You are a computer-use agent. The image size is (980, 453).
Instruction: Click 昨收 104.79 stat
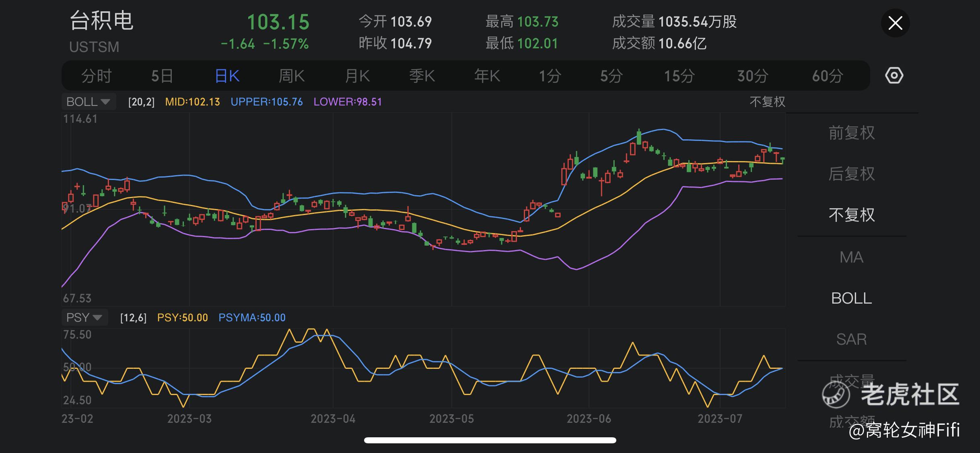pos(395,43)
